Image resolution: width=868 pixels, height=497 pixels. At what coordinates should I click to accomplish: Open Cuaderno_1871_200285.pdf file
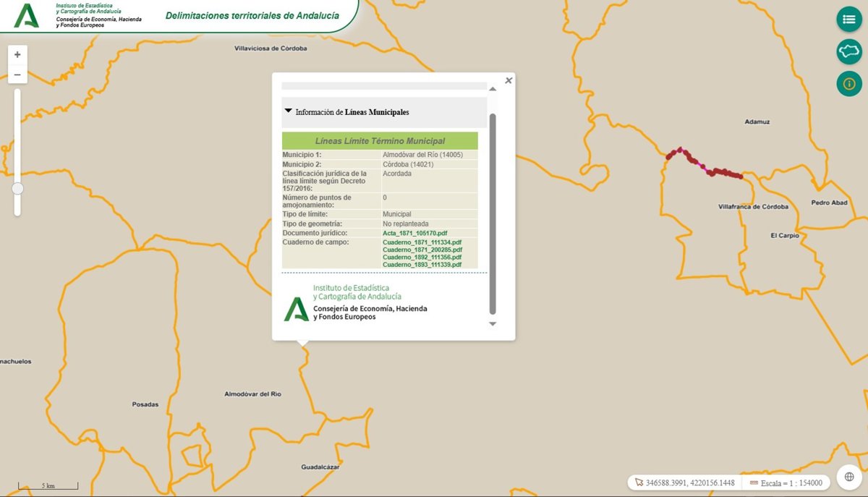point(422,250)
